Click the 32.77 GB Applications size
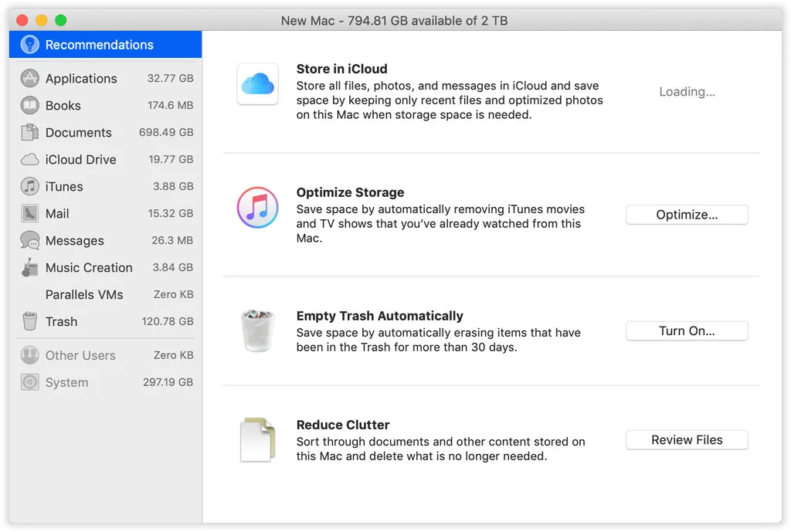791x532 pixels. pyautogui.click(x=170, y=78)
